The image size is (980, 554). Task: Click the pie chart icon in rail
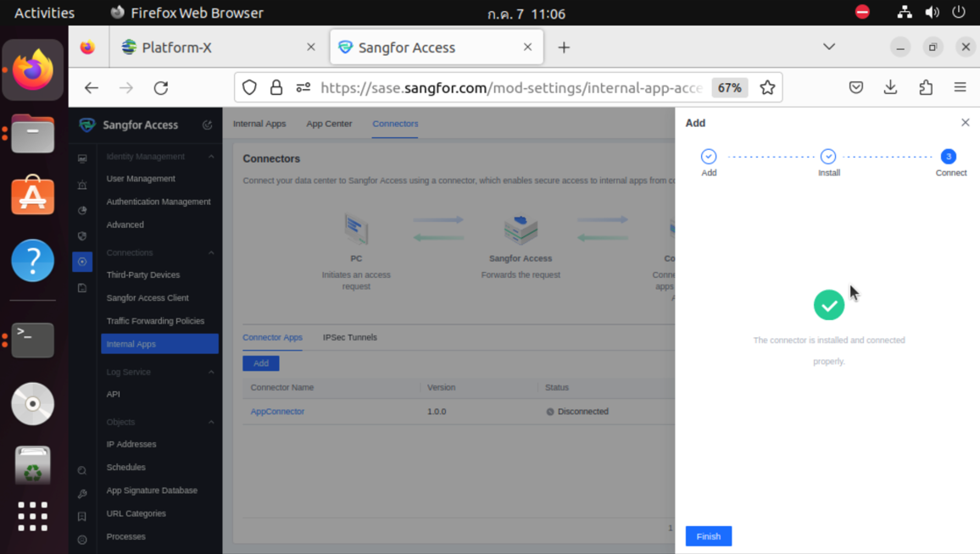pyautogui.click(x=82, y=210)
